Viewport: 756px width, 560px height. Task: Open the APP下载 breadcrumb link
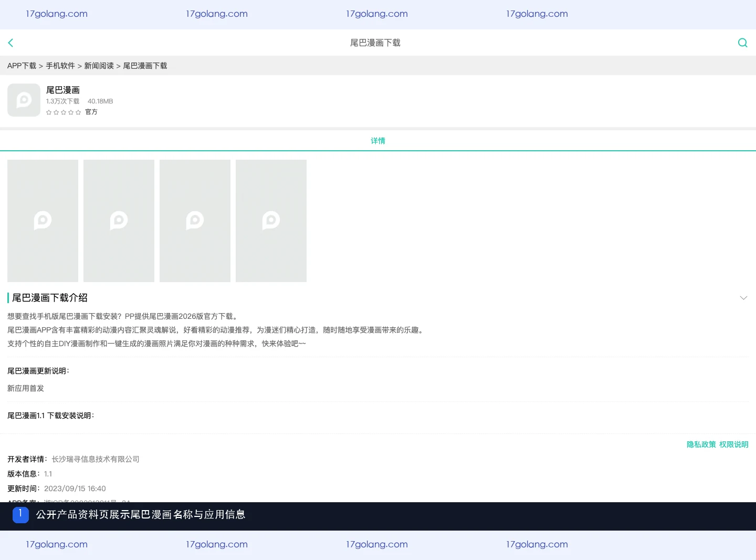click(x=22, y=66)
